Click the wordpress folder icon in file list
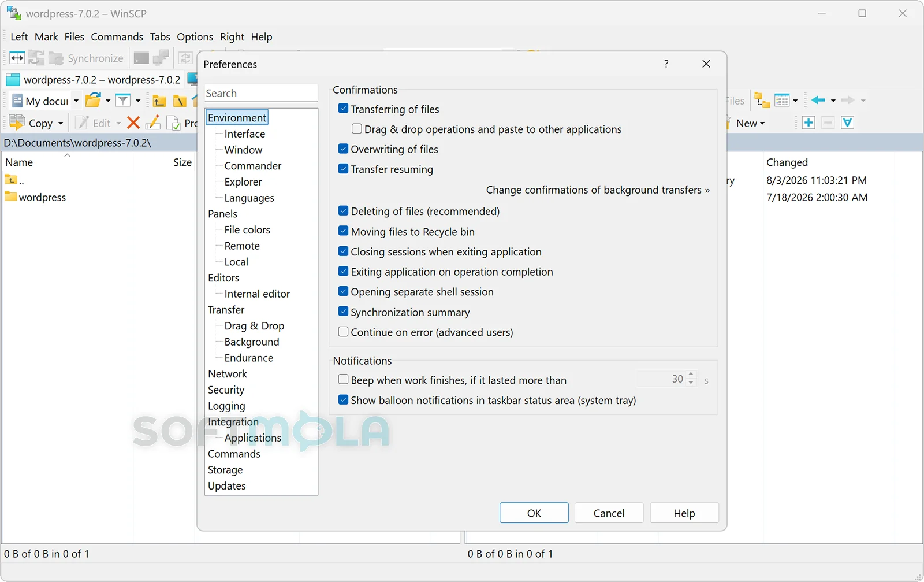Screen dimensions: 924x582 (x=11, y=197)
